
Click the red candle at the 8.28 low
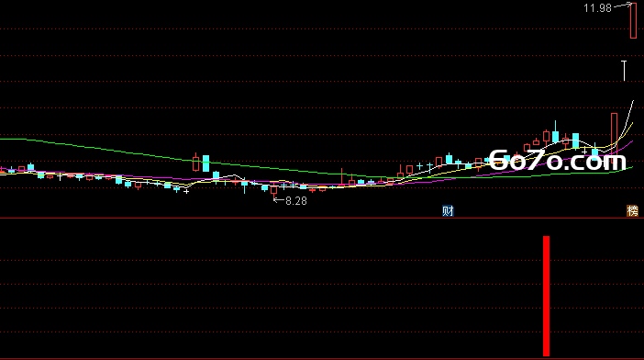(274, 189)
